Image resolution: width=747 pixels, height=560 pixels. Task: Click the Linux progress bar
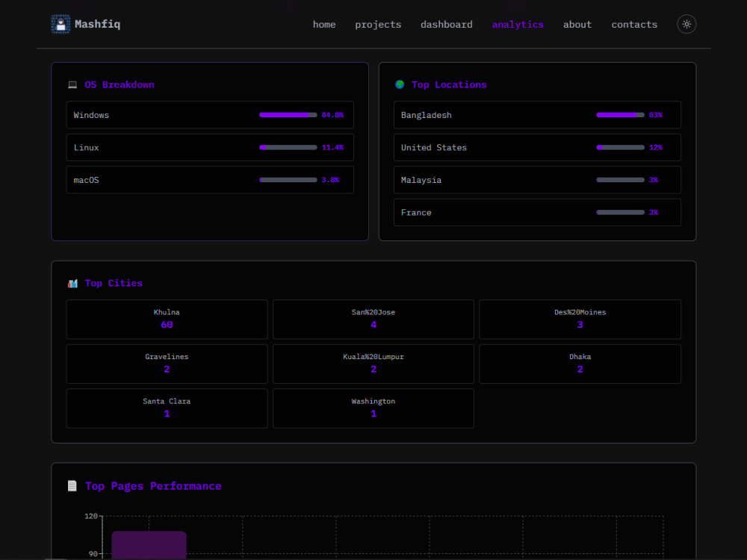(288, 147)
